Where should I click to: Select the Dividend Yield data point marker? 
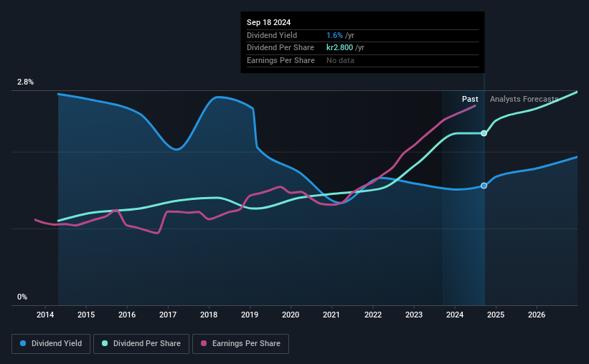(484, 186)
